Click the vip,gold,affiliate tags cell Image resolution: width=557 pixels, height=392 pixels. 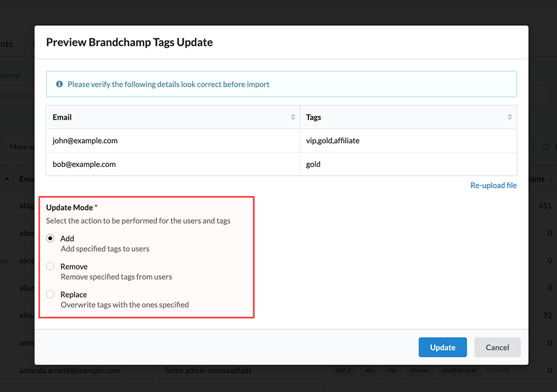(x=408, y=141)
